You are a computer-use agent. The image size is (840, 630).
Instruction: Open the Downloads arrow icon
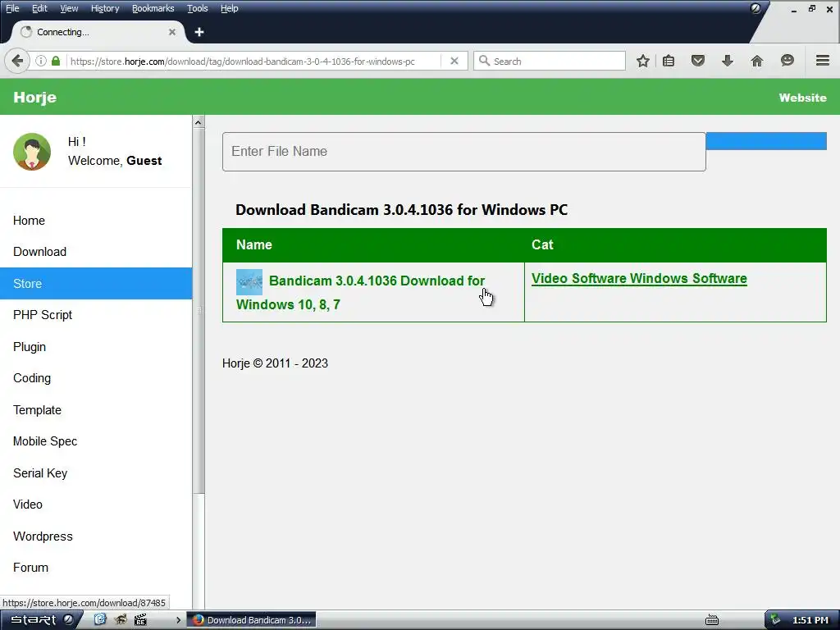pos(728,61)
